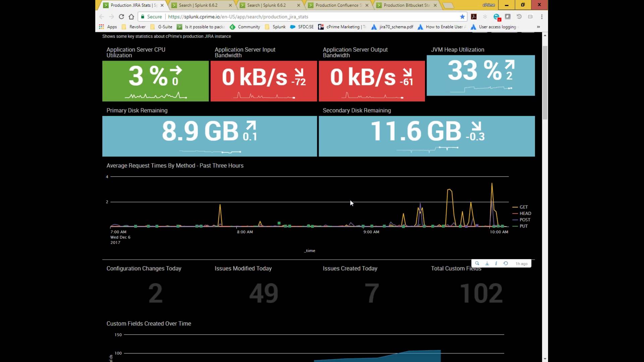Inspect panel search with info icon

[496, 263]
